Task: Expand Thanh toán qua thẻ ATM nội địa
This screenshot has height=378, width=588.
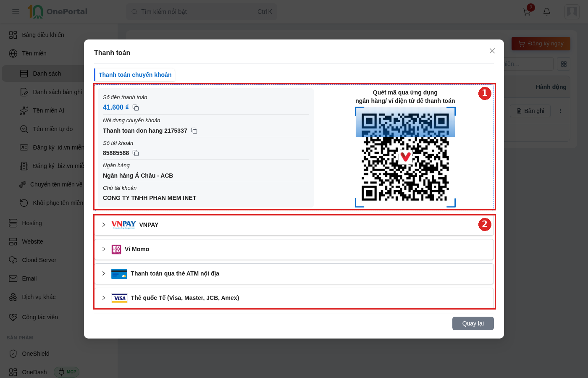Action: tap(104, 273)
